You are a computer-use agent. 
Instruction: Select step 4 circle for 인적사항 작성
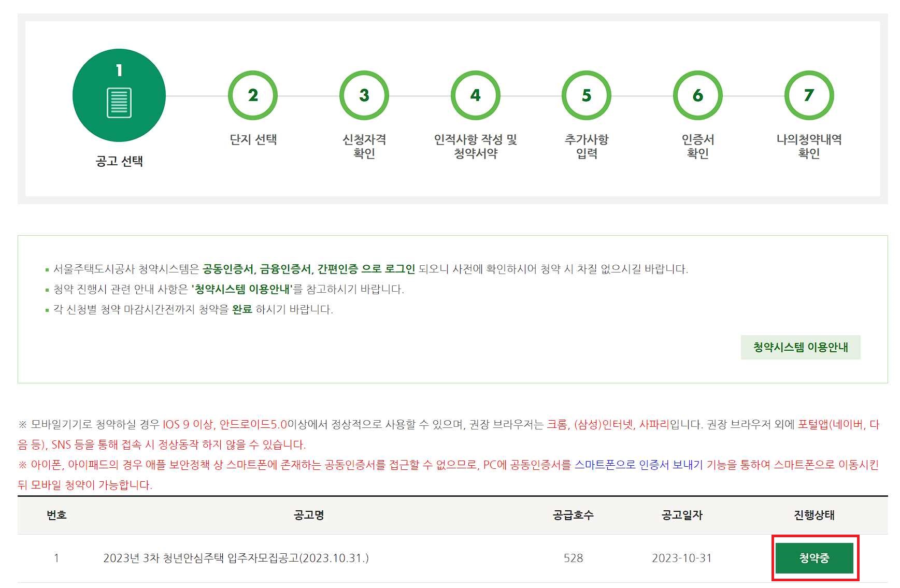[x=476, y=95]
